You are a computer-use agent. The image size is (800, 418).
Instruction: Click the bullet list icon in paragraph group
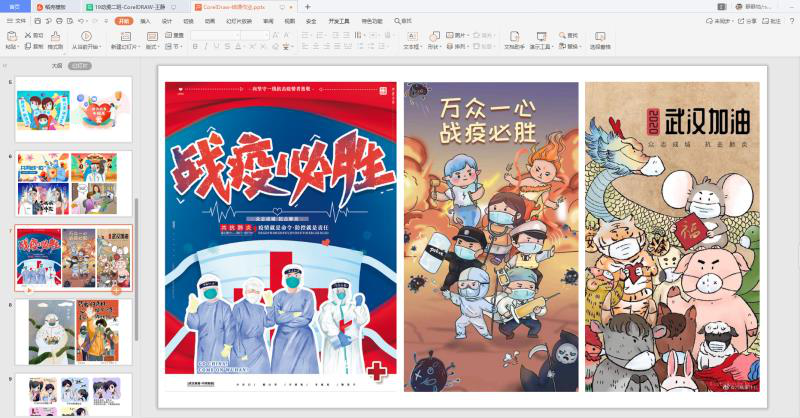306,35
